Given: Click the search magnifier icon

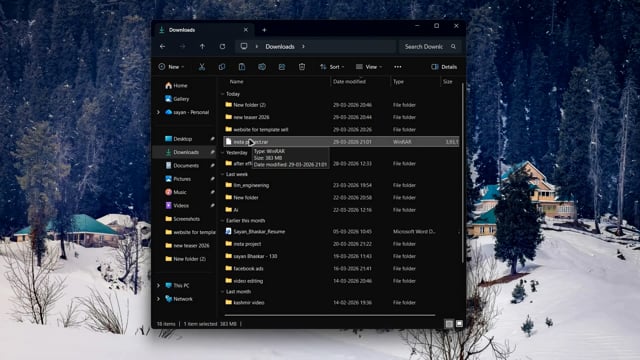Looking at the screenshot, I should coord(453,47).
